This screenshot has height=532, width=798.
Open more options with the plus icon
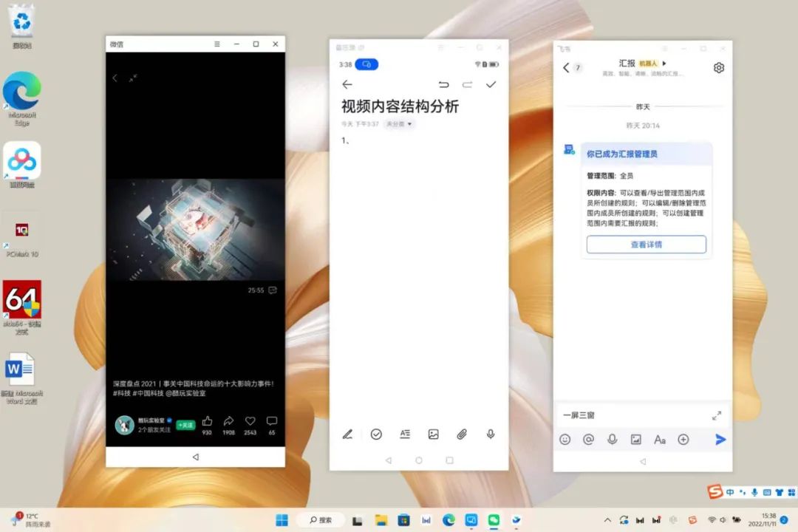683,440
